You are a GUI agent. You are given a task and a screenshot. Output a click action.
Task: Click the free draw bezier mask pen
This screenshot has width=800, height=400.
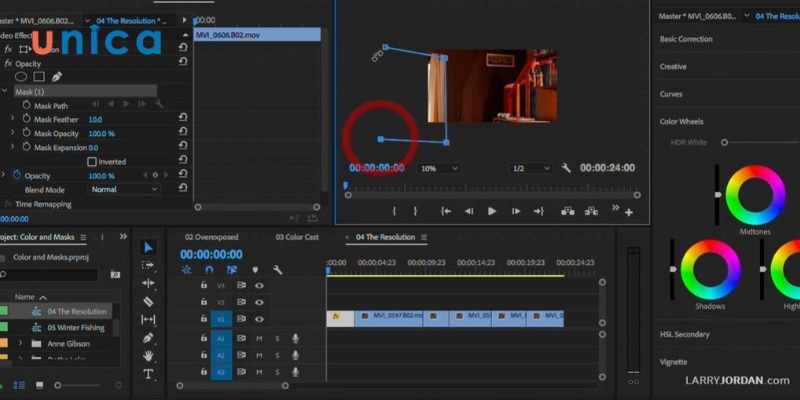coord(57,76)
